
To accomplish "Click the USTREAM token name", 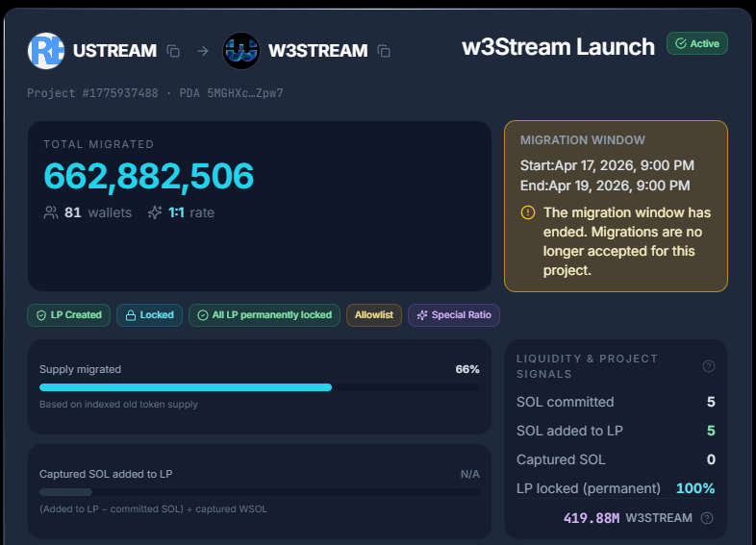I will 114,51.
